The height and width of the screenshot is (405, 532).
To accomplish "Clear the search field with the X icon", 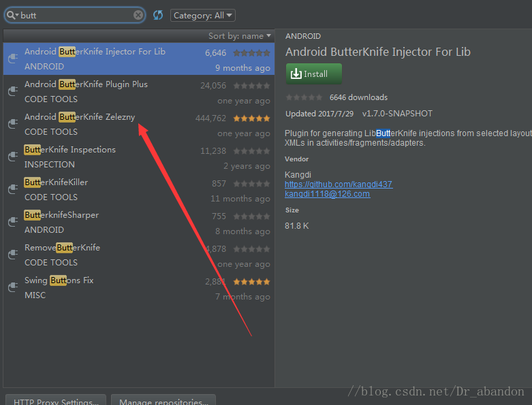I will [x=138, y=15].
